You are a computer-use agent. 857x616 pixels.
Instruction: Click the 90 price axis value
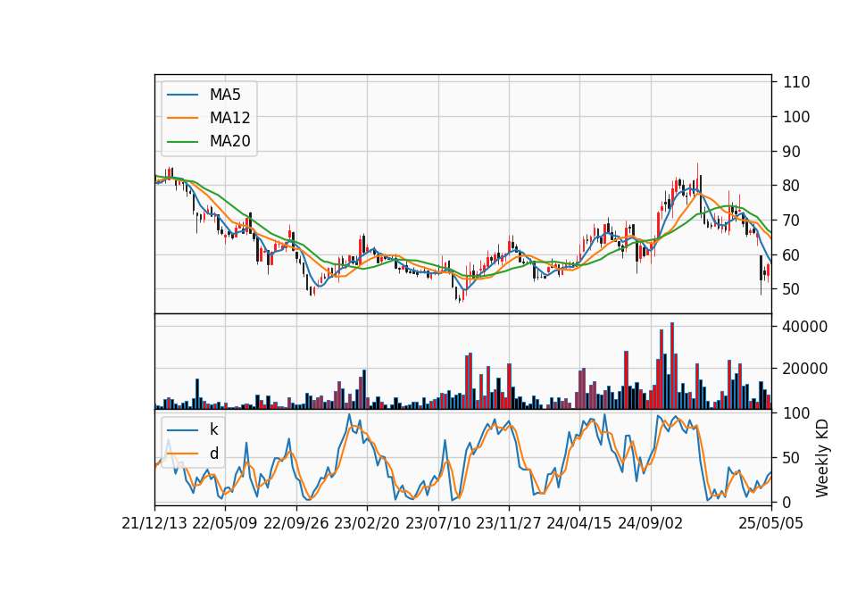pyautogui.click(x=792, y=152)
